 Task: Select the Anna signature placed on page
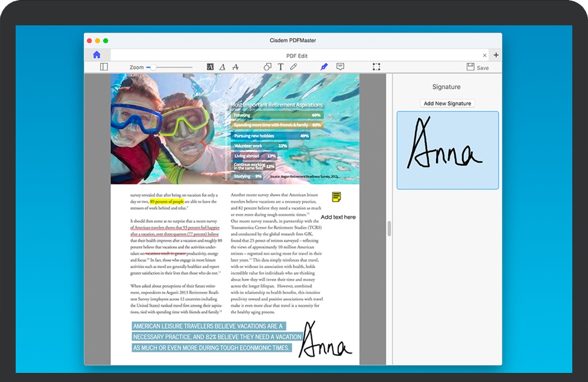click(x=324, y=342)
